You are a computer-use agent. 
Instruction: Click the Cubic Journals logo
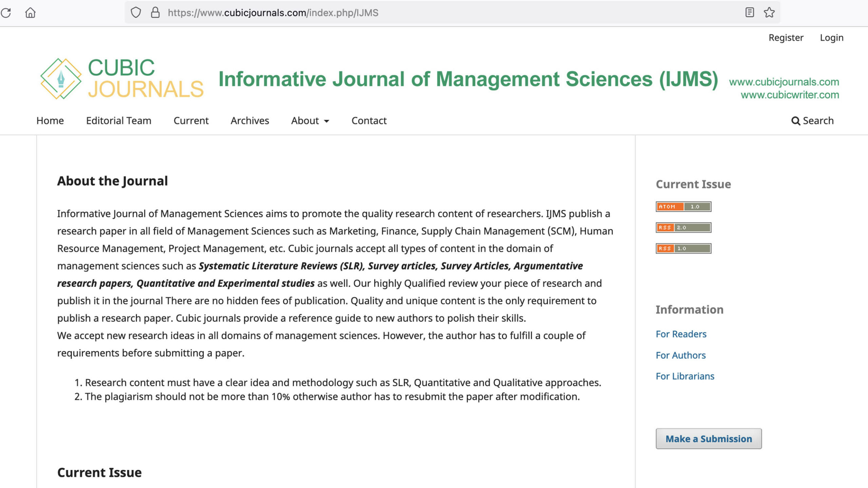click(122, 78)
